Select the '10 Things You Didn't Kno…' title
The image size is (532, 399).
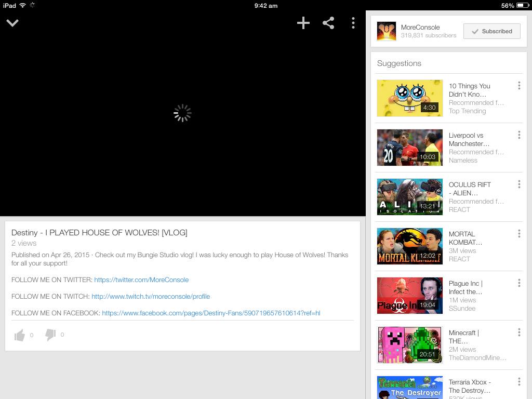469,90
